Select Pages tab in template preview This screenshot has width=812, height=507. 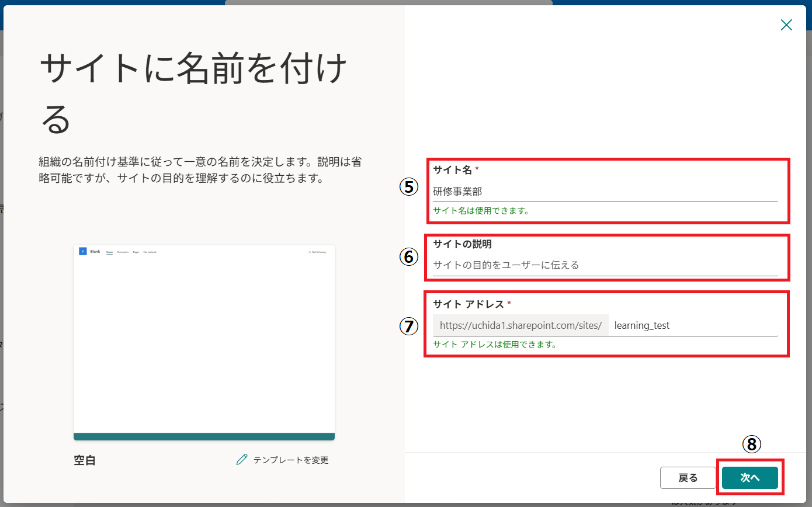point(136,252)
